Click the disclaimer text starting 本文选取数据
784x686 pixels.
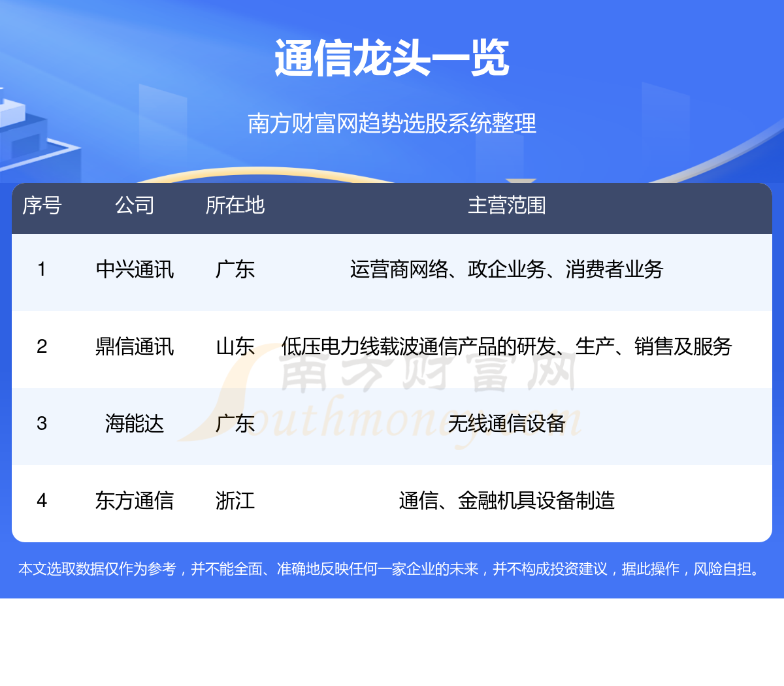pyautogui.click(x=392, y=569)
